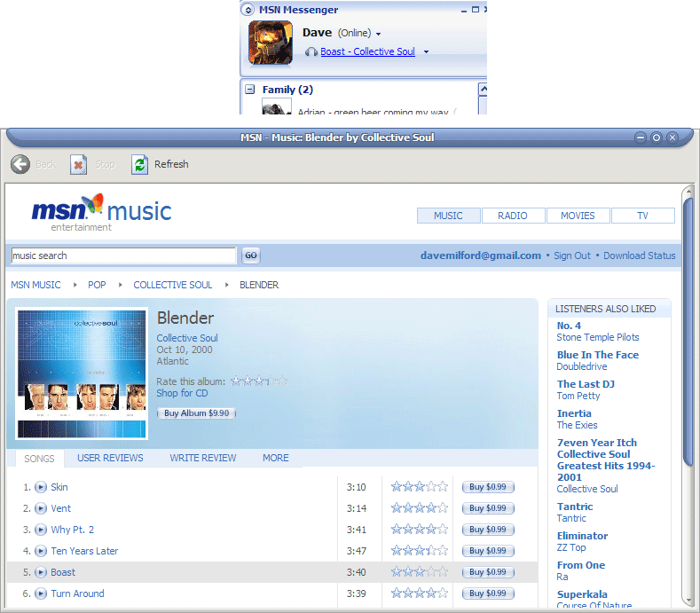Open the Radio navigation tab
The height and width of the screenshot is (613, 700).
pyautogui.click(x=513, y=216)
